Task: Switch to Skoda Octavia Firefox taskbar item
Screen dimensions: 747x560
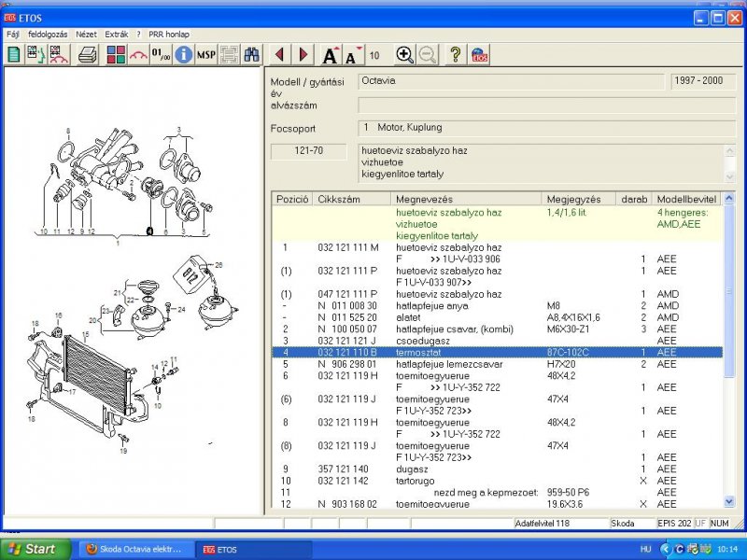Action: (136, 549)
